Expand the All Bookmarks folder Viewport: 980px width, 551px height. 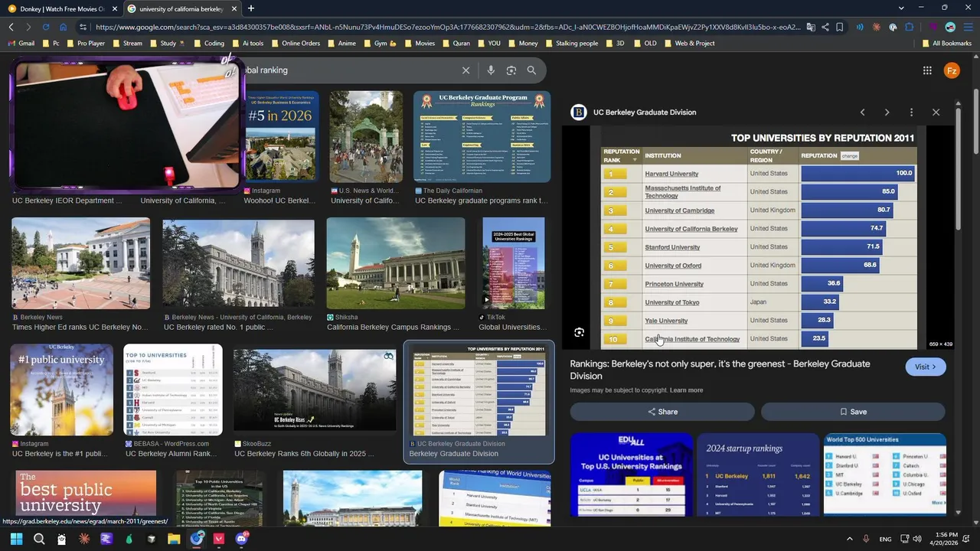(x=946, y=44)
